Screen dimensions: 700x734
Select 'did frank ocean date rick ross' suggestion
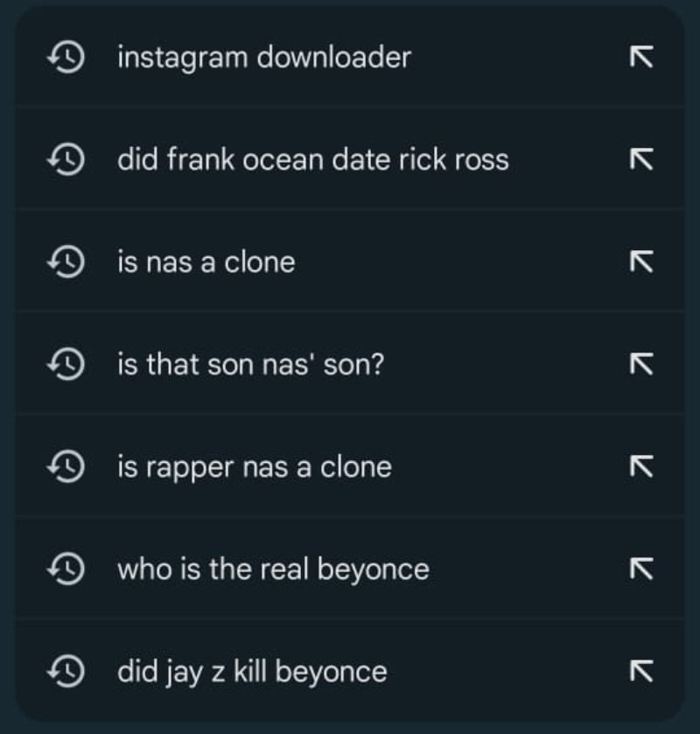[x=312, y=160]
